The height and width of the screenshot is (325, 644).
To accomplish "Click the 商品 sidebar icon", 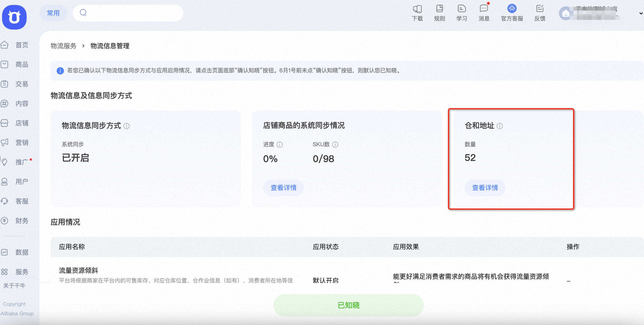I will coord(4,64).
